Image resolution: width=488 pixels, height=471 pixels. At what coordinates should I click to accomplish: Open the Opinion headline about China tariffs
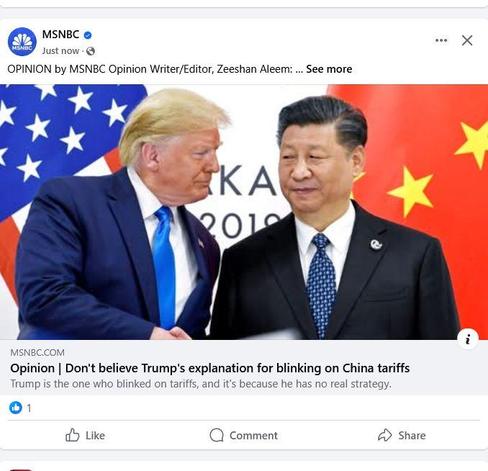[210, 368]
